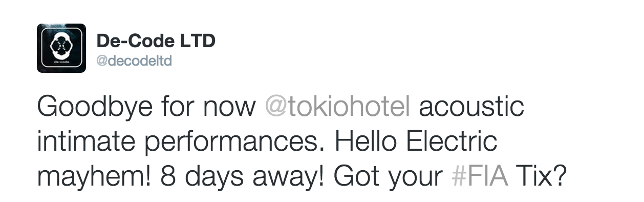Visit the @tokiohotel mention
The width and height of the screenshot is (644, 202).
[x=338, y=107]
